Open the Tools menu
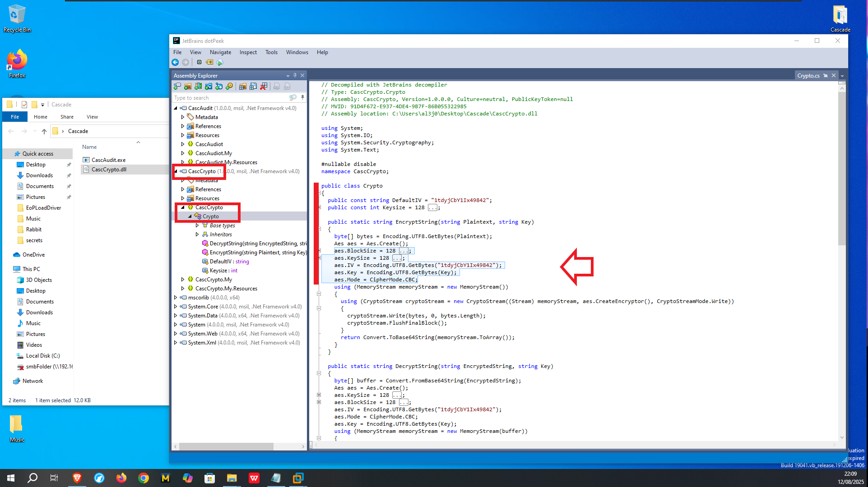 tap(271, 52)
